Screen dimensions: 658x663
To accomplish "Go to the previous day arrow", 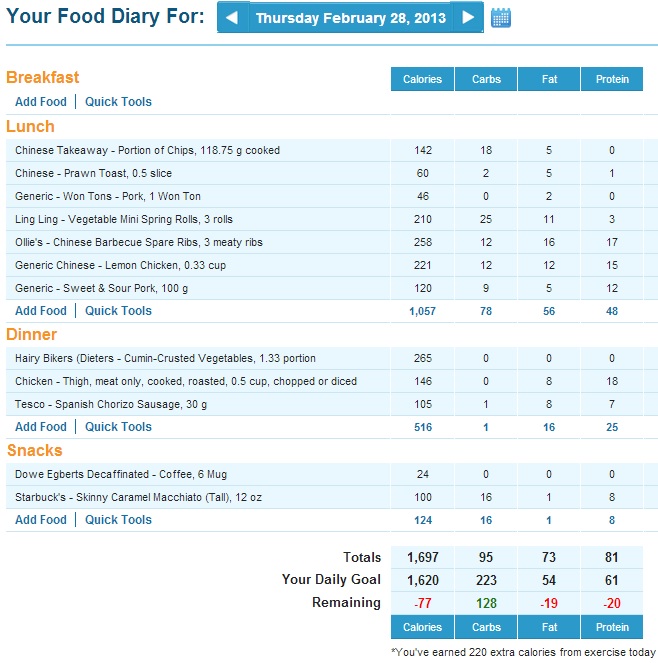I will (232, 18).
